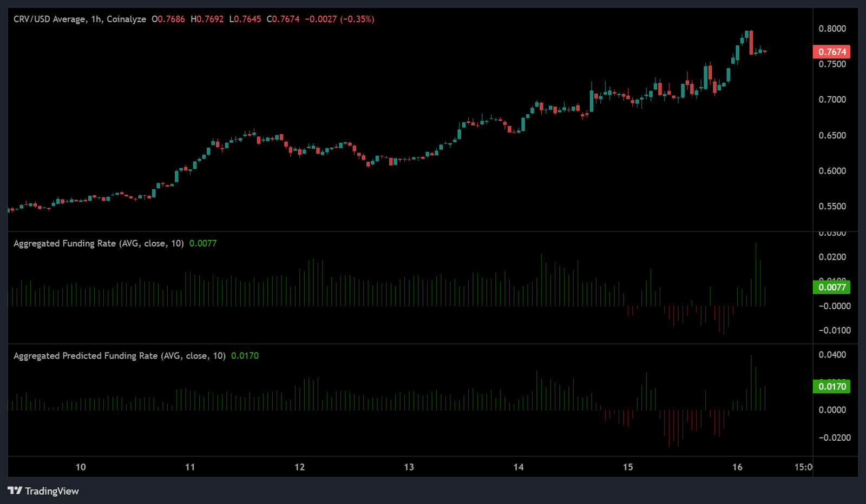This screenshot has height=504, width=866.
Task: Click the TradingView logo icon
Action: (15, 491)
